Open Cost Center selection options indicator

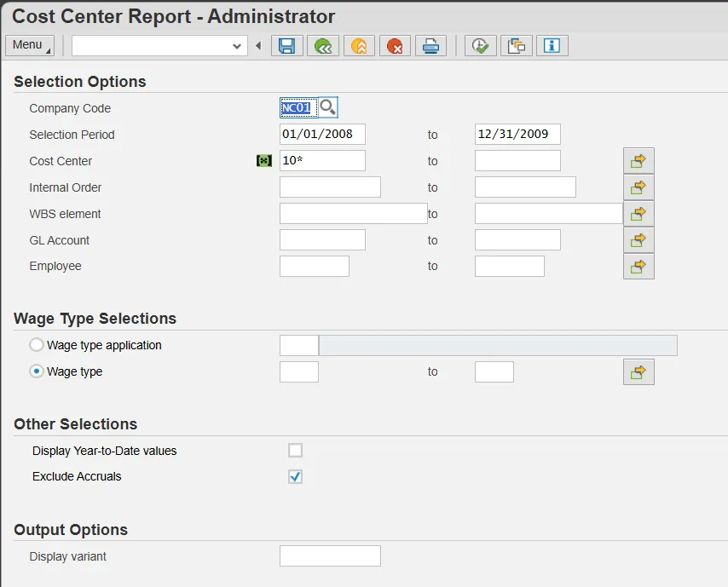coord(263,161)
